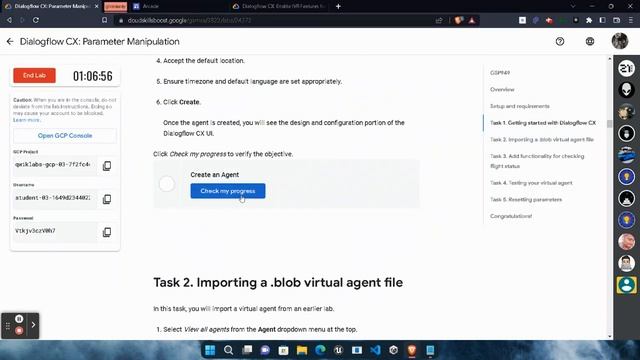
Task: Click Check my progress button
Action: click(x=228, y=191)
